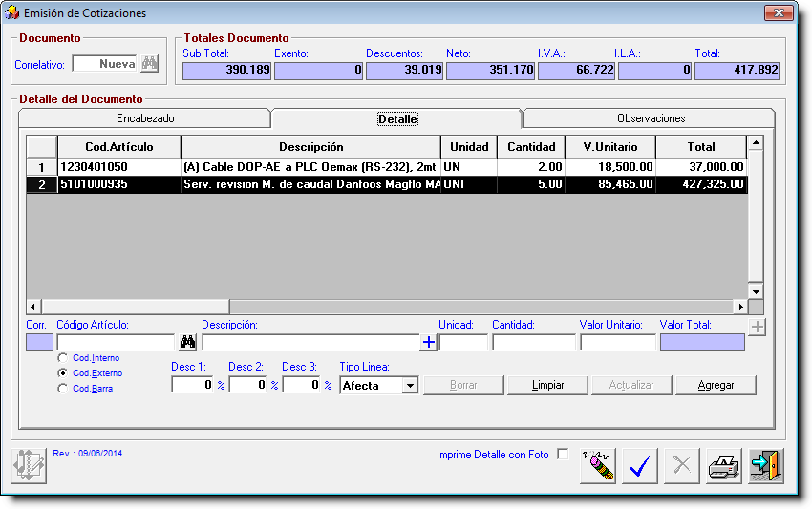The height and width of the screenshot is (509, 812).
Task: Click the 37,000.00 total cell
Action: [x=701, y=167]
